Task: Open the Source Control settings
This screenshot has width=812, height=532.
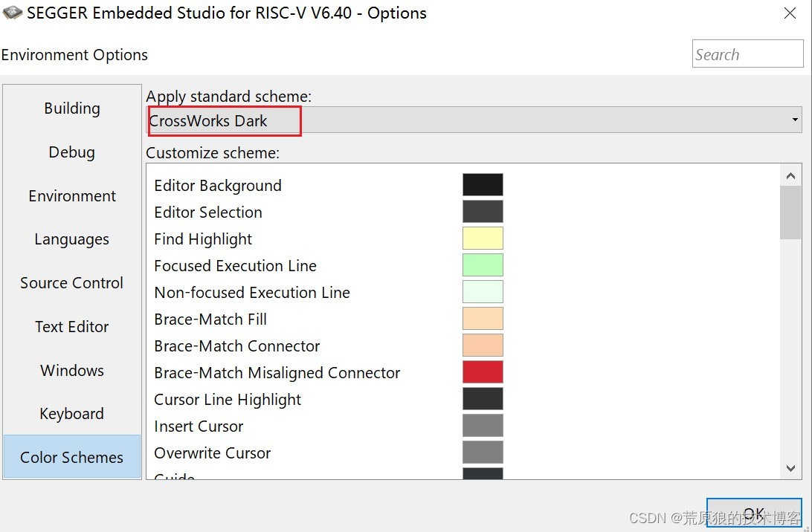Action: tap(71, 283)
